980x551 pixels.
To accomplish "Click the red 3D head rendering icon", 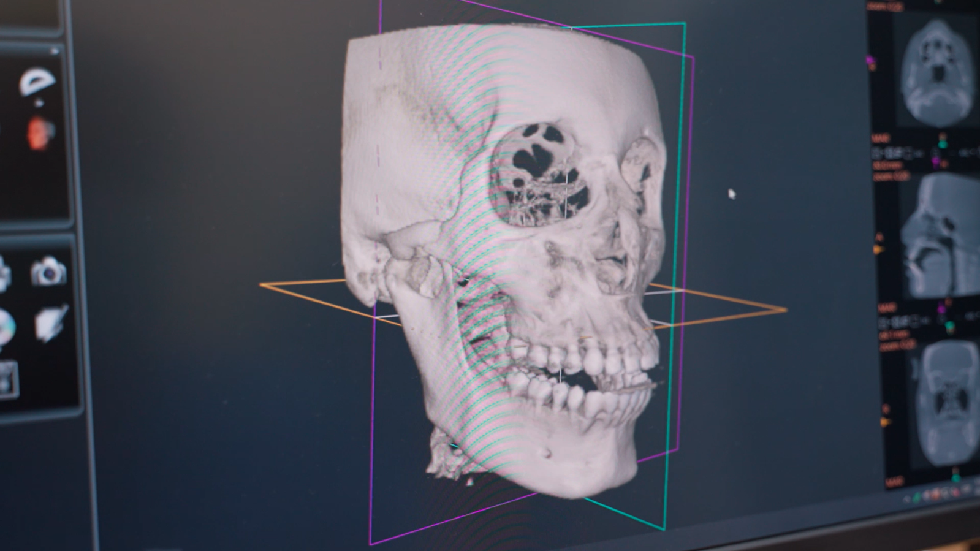I will click(x=41, y=132).
